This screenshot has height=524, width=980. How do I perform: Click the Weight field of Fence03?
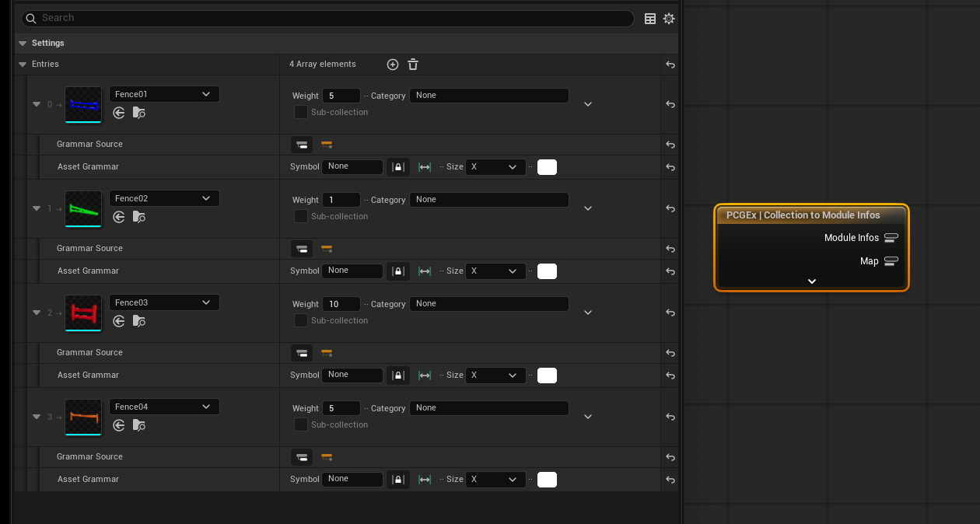click(341, 304)
